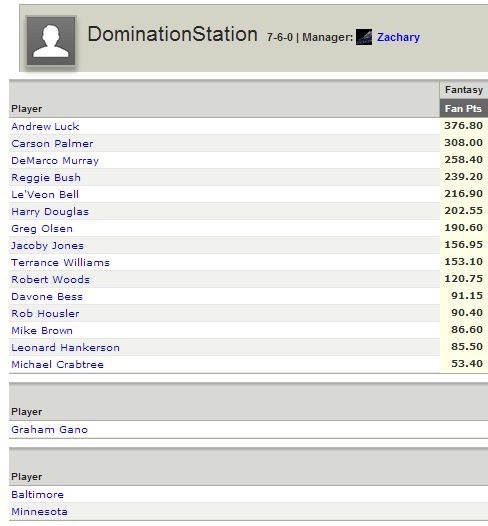The image size is (488, 526).
Task: Open manager Zachary's profile link
Action: (398, 37)
